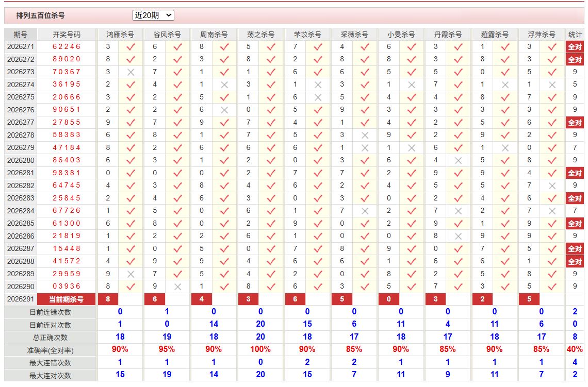
Task: Click the X mark for 鸿雁杀号 in row 2026273
Action: 130,72
